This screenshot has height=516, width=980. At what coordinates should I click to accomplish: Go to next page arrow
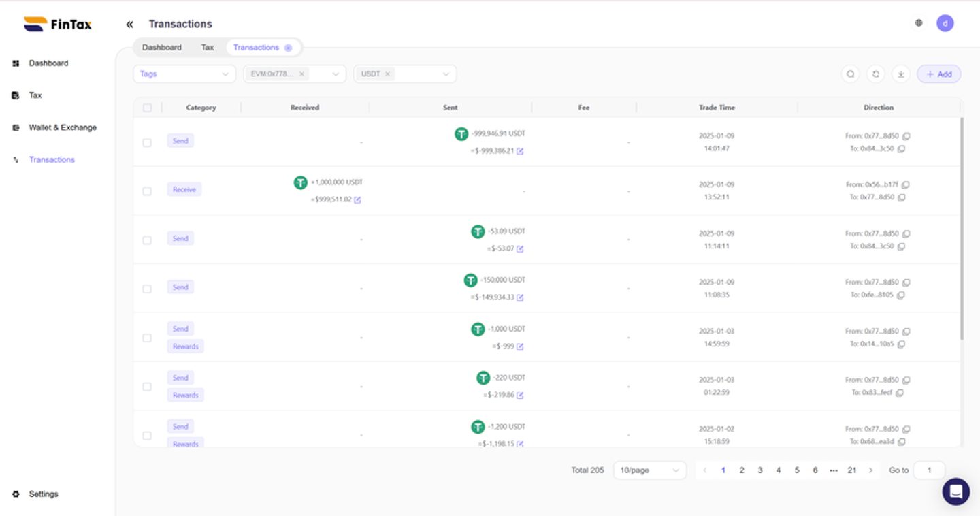tap(870, 470)
